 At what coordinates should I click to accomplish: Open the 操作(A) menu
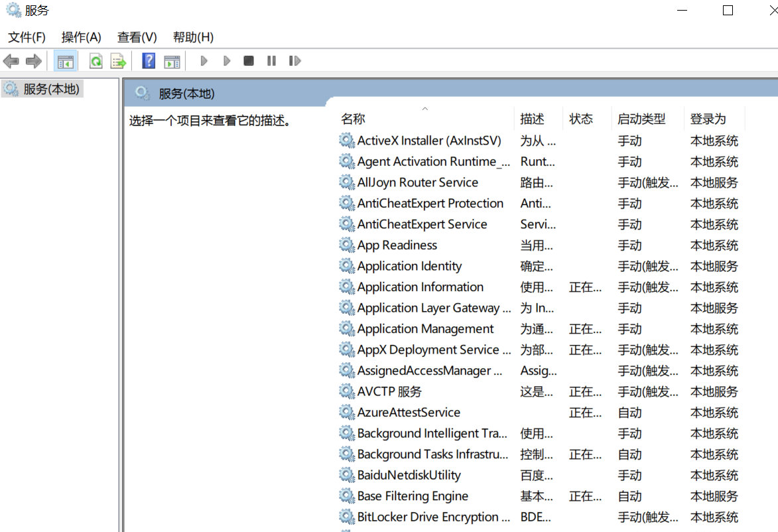pyautogui.click(x=82, y=37)
